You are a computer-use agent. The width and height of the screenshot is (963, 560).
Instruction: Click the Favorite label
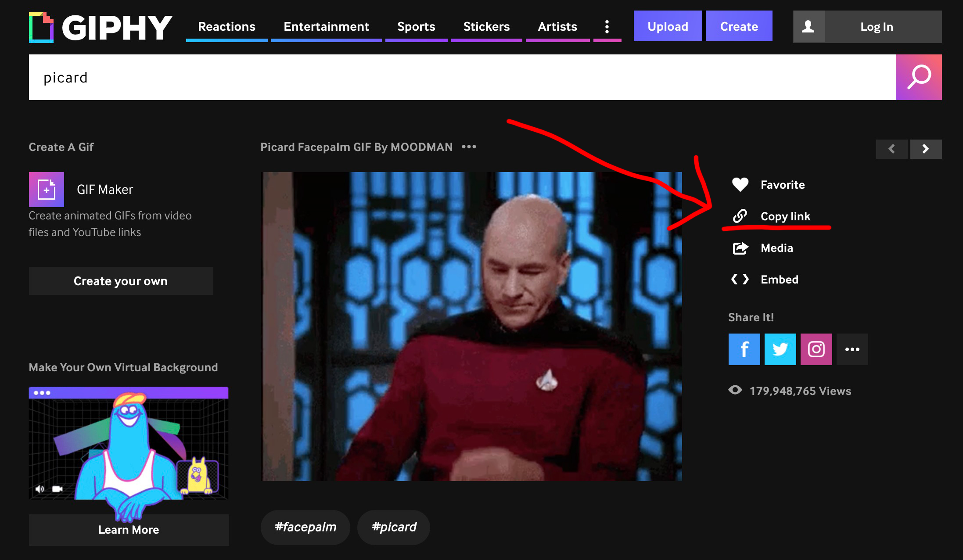pyautogui.click(x=783, y=185)
